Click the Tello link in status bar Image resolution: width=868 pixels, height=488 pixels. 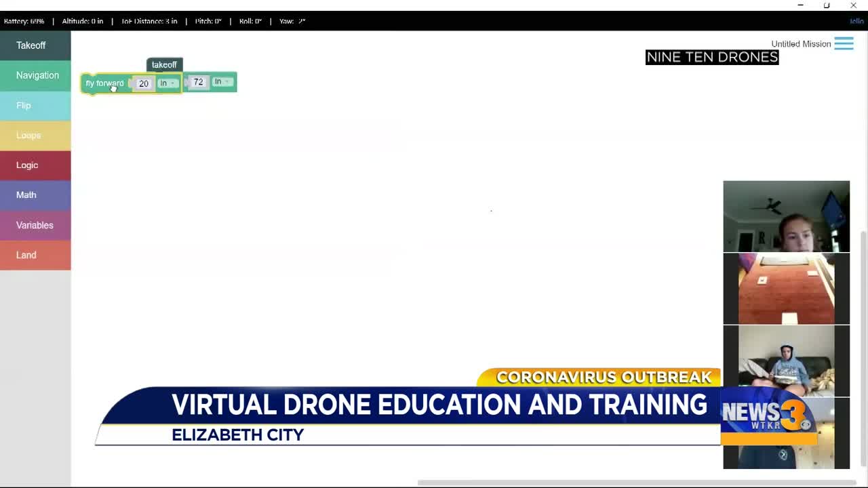click(856, 21)
